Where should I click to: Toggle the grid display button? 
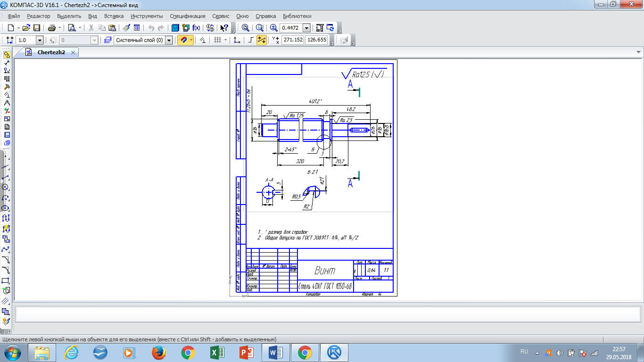click(x=217, y=41)
